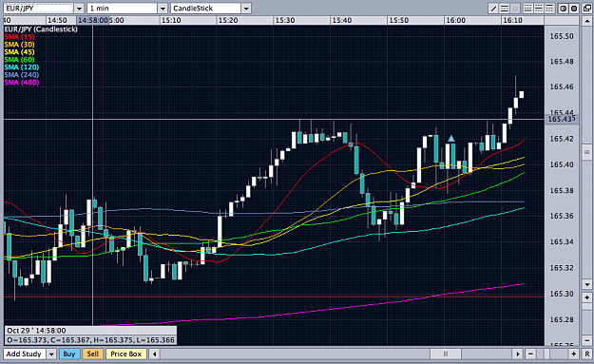Click the blue triangle marker on the chart

450,139
